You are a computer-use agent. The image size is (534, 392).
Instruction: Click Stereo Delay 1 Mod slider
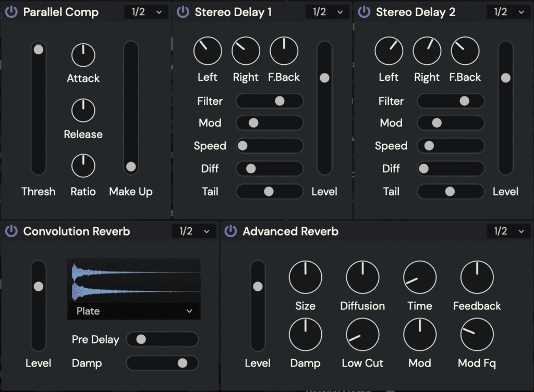click(x=270, y=123)
